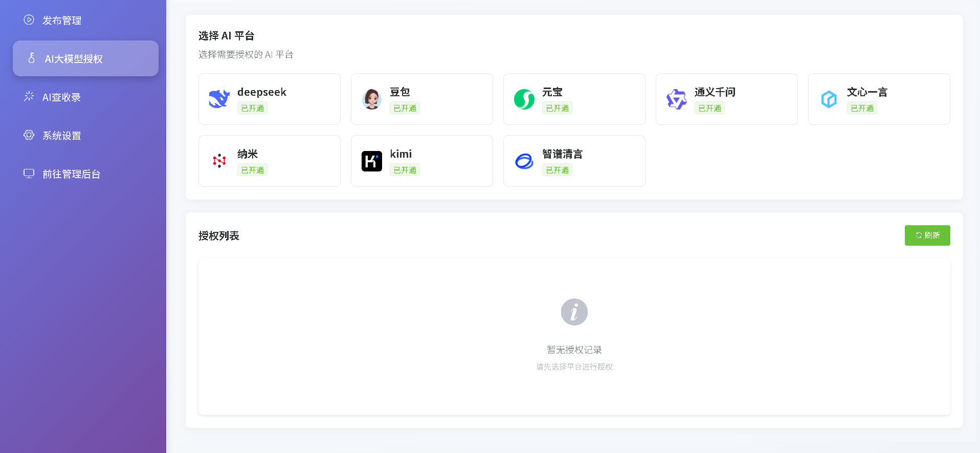Click the 智谱清言 blue ring icon
980x453 pixels.
(524, 161)
